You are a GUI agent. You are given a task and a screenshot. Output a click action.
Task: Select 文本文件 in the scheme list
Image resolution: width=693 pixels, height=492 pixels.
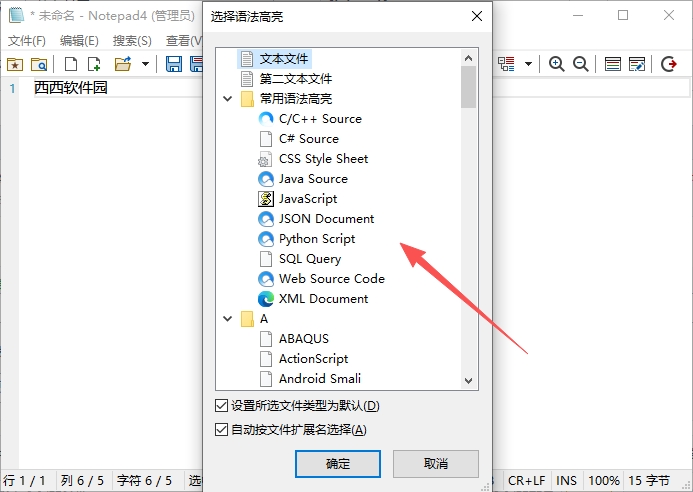[284, 59]
